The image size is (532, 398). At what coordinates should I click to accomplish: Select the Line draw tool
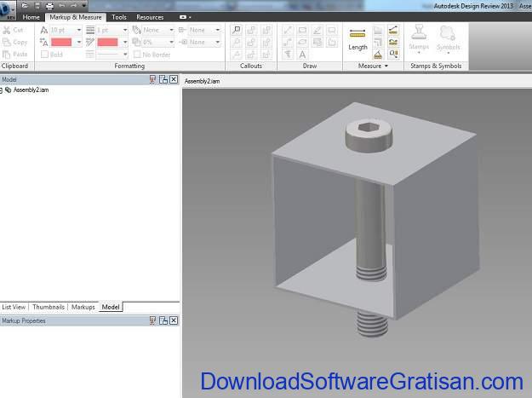coord(288,30)
